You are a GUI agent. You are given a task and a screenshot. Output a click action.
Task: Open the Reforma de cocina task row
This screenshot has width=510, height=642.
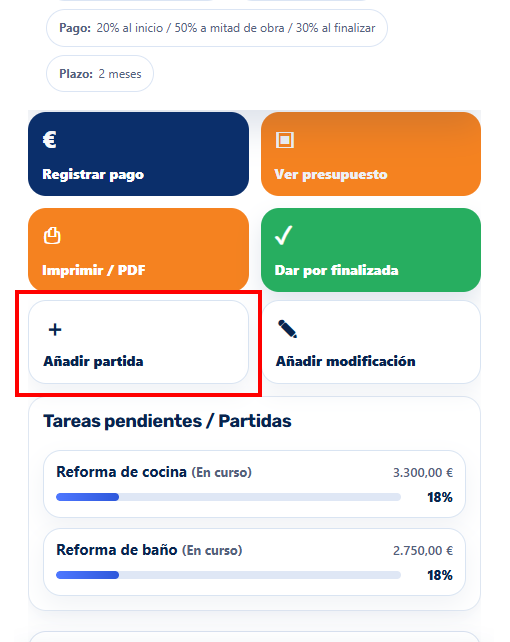pos(254,484)
